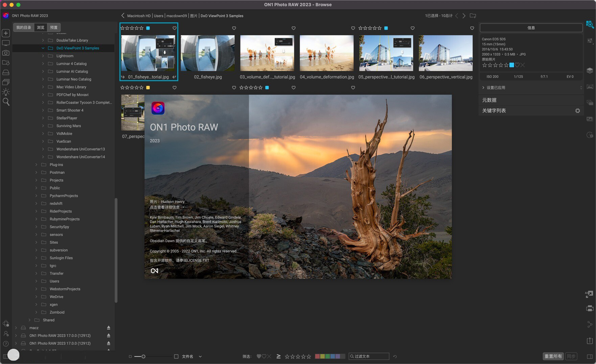
Task: Toggle like heart on 03_volume_def tutorial thumbnail
Action: (x=294, y=28)
